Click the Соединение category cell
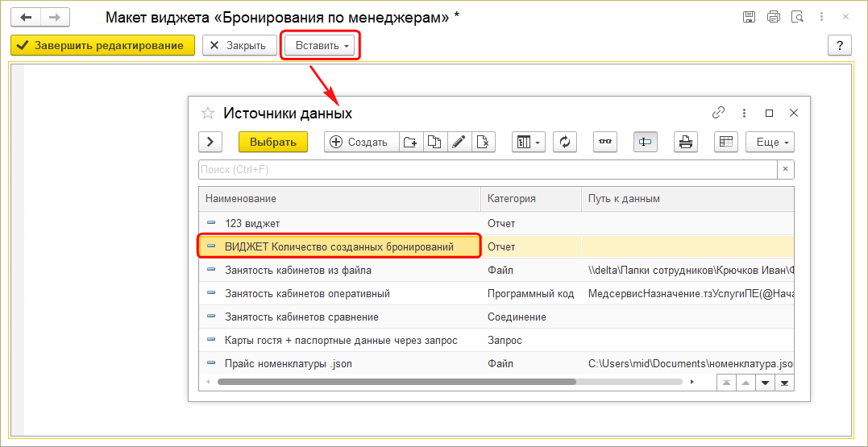 tap(531, 317)
